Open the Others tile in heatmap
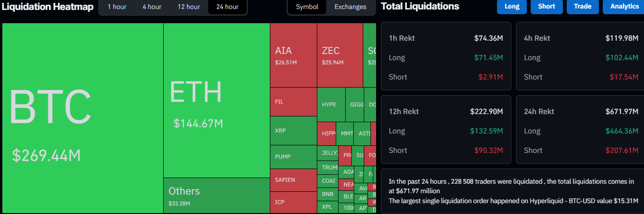The image size is (644, 214). click(x=216, y=195)
